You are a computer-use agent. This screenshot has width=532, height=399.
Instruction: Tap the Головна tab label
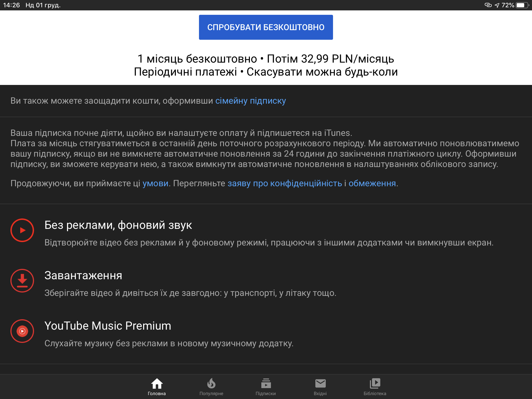point(157,394)
